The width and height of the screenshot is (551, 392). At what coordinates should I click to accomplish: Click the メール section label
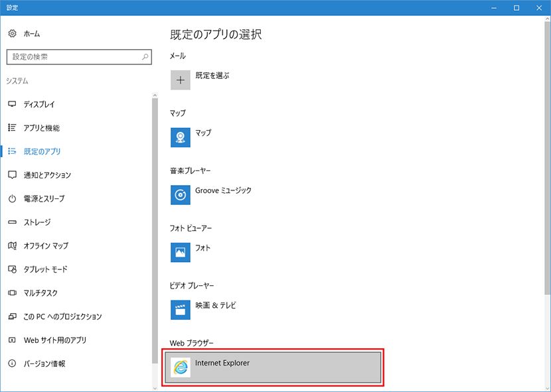tap(177, 56)
